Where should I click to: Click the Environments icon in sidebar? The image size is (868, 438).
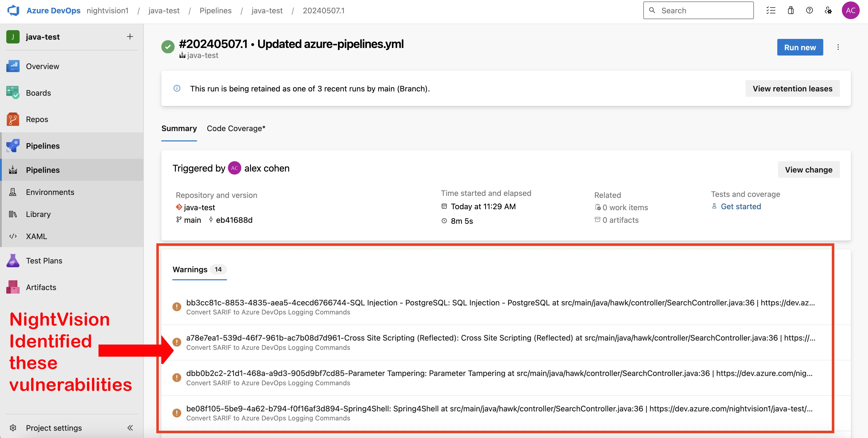pyautogui.click(x=13, y=192)
